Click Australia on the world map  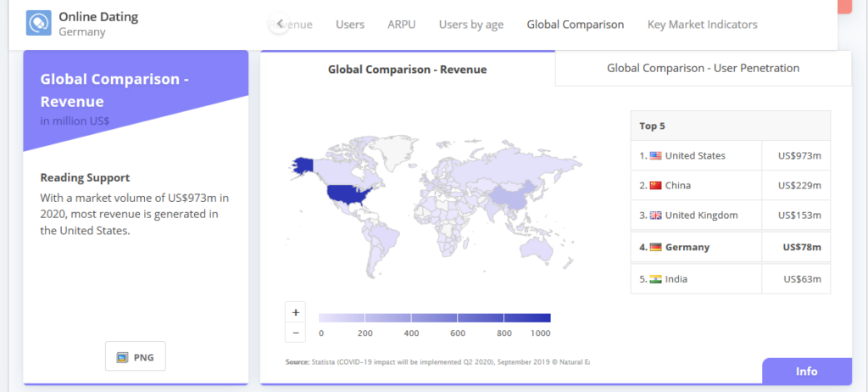pyautogui.click(x=536, y=250)
